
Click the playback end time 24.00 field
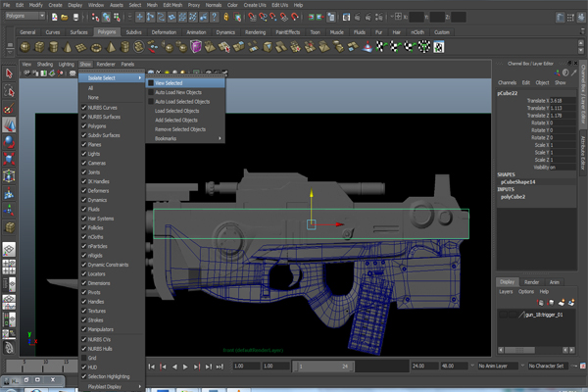coord(424,366)
